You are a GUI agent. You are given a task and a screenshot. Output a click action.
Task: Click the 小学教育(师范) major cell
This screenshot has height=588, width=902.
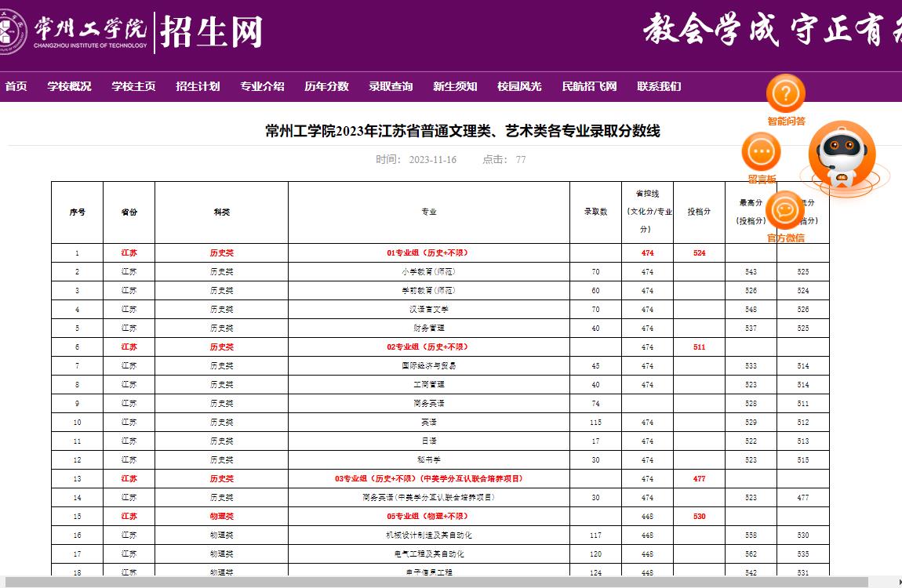(x=428, y=272)
